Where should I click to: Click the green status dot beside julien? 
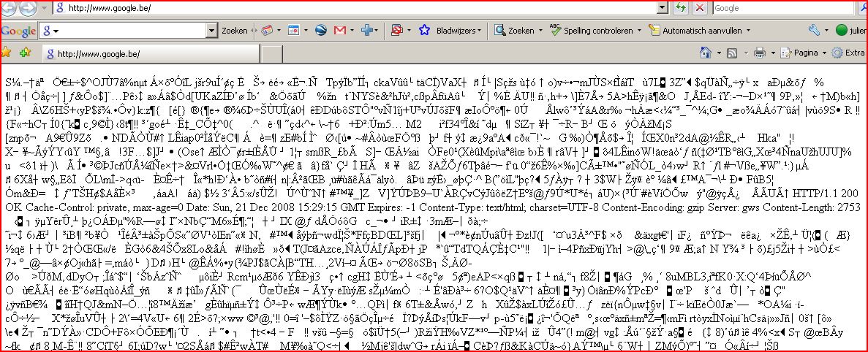point(842,31)
